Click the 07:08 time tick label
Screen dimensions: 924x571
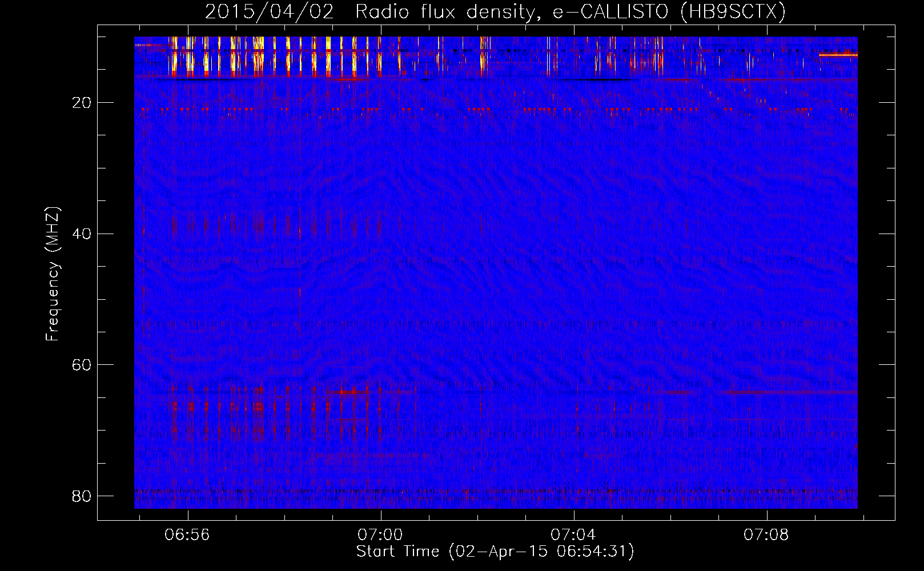766,535
